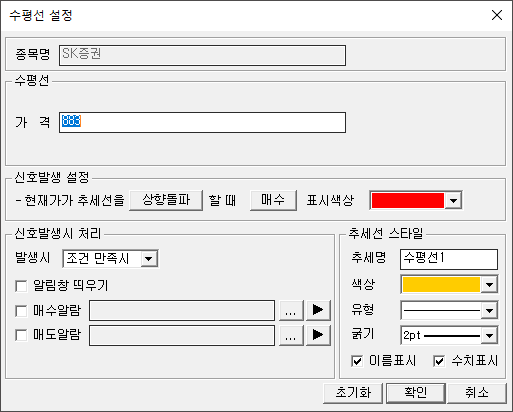The height and width of the screenshot is (412, 513).
Task: Check the 매도알람 checkbox
Action: pyautogui.click(x=21, y=335)
